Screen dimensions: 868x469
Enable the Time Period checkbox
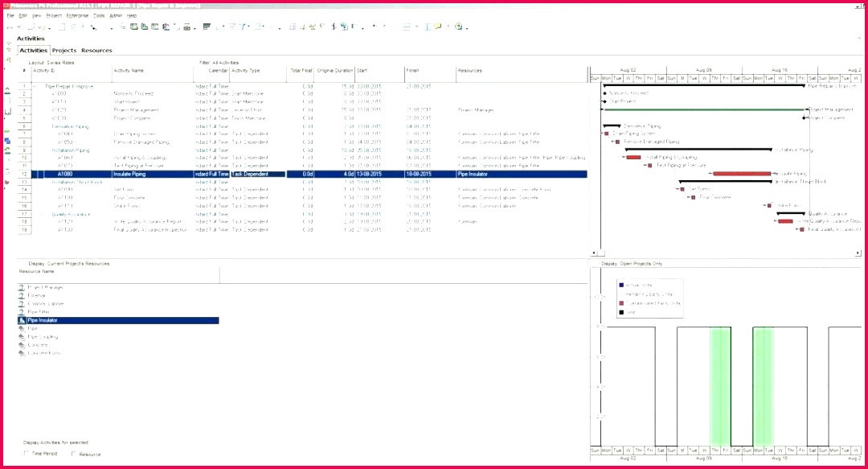pos(27,454)
